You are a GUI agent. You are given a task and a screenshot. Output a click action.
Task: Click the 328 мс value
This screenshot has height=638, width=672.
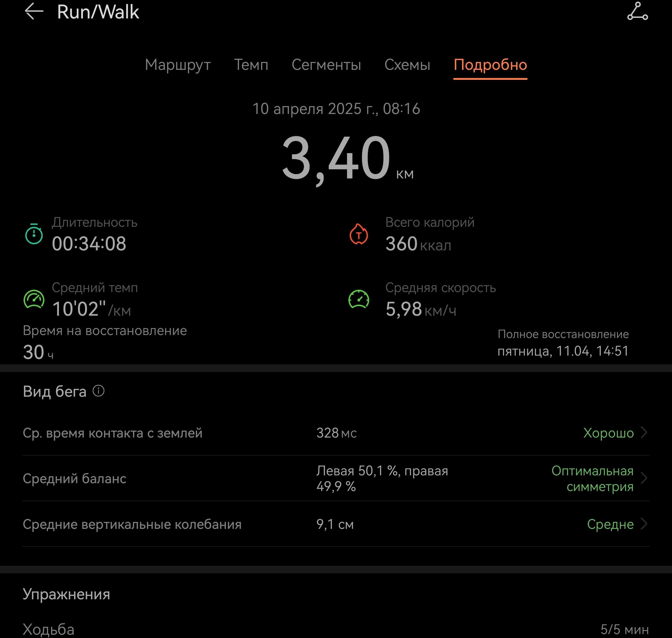tap(336, 433)
